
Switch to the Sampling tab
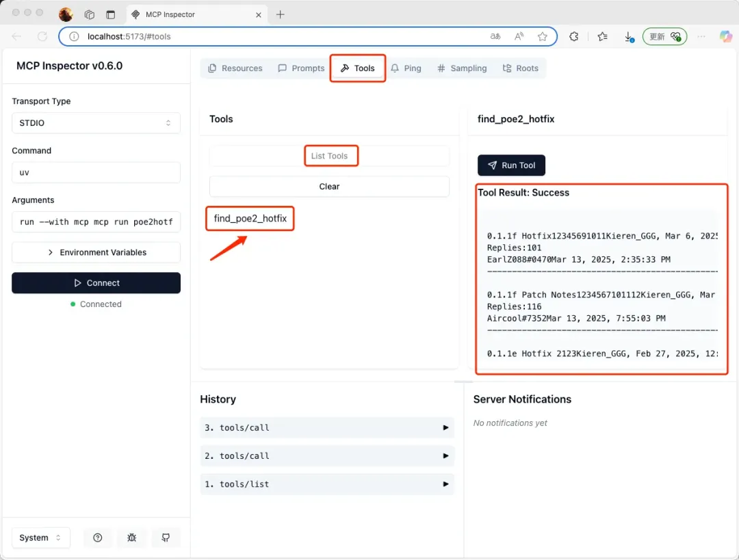[462, 68]
